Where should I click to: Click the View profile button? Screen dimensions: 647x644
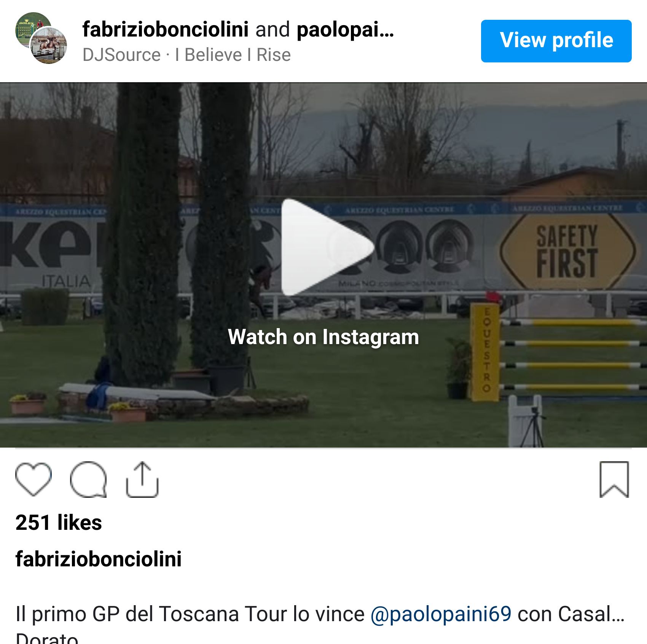(x=556, y=41)
